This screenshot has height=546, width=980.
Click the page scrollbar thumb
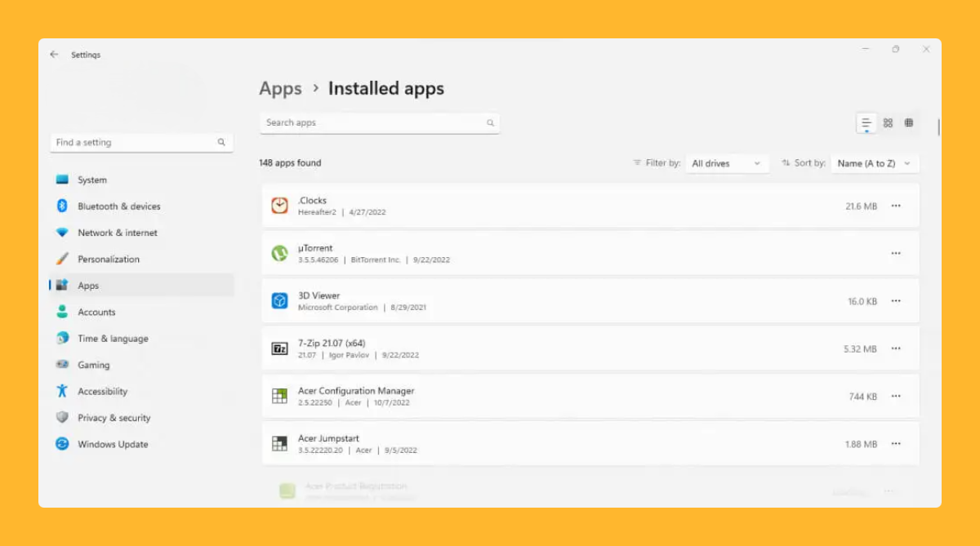click(x=938, y=127)
